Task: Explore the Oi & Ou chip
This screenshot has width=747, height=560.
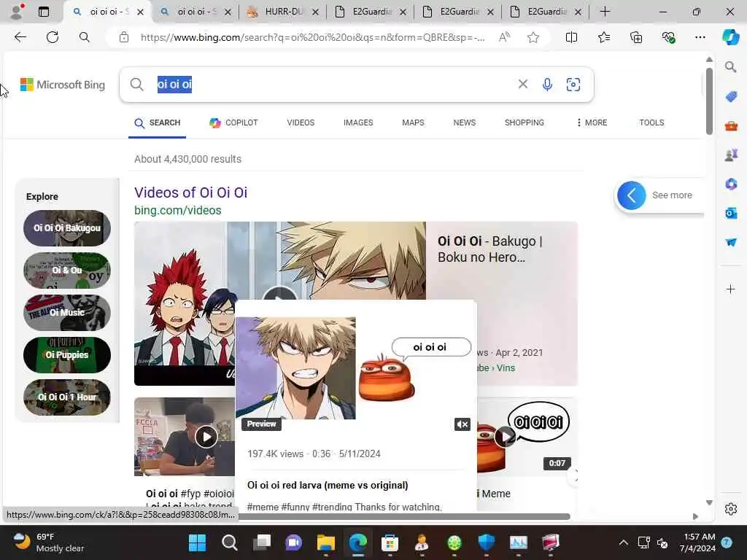Action: 66,271
